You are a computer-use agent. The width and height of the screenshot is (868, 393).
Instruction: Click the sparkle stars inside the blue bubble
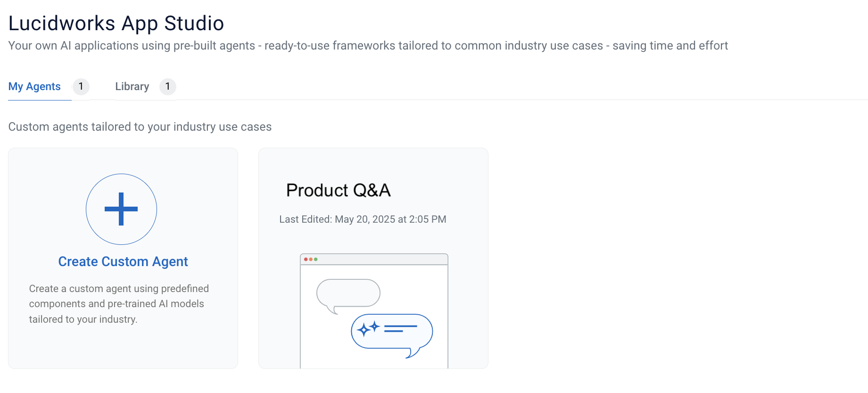click(x=368, y=328)
